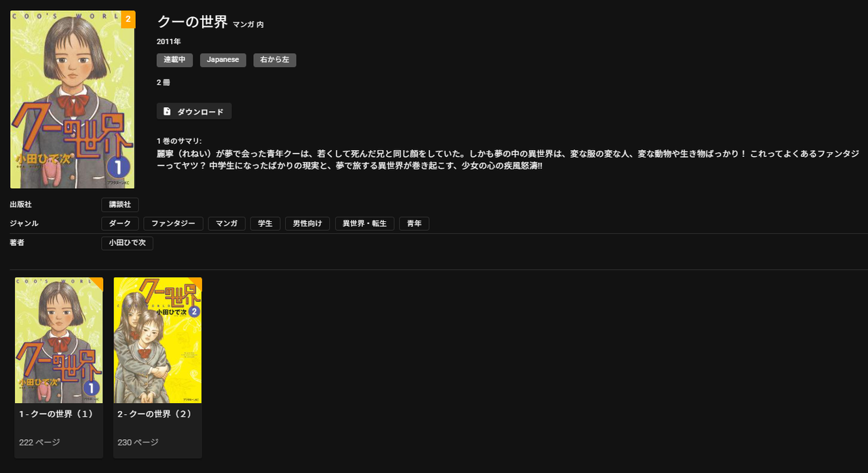Open the 学生 genre tag
Image resolution: width=868 pixels, height=473 pixels.
tap(265, 223)
